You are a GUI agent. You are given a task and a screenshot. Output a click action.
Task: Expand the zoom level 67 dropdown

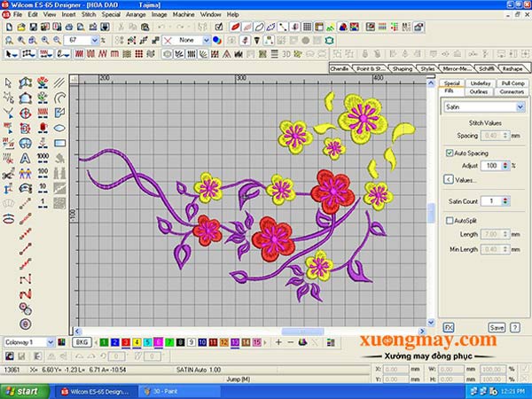98,41
